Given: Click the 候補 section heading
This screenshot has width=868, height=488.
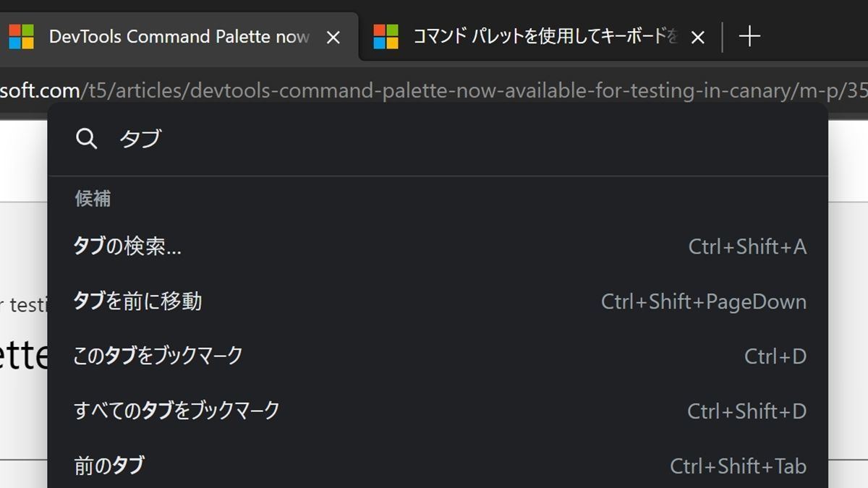Looking at the screenshot, I should coord(93,199).
